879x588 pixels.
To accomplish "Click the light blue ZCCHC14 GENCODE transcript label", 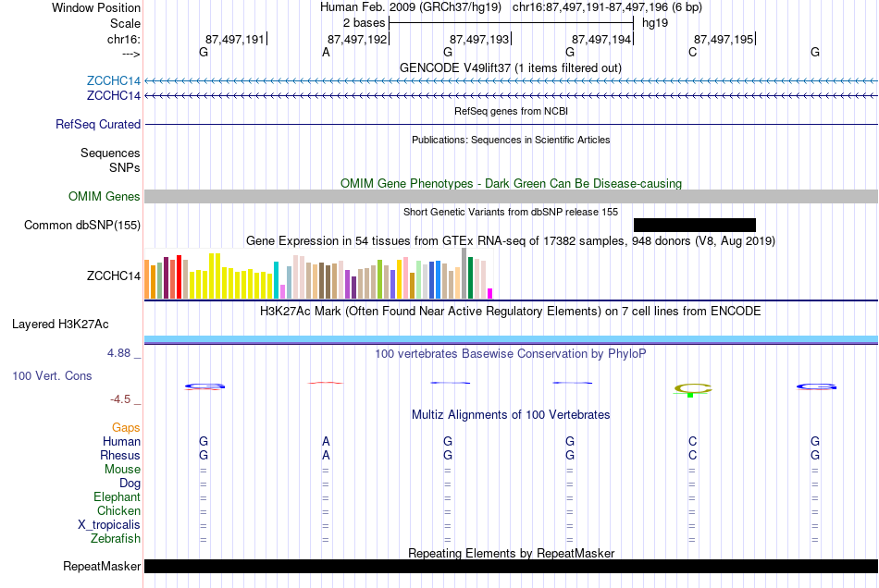I will (113, 81).
